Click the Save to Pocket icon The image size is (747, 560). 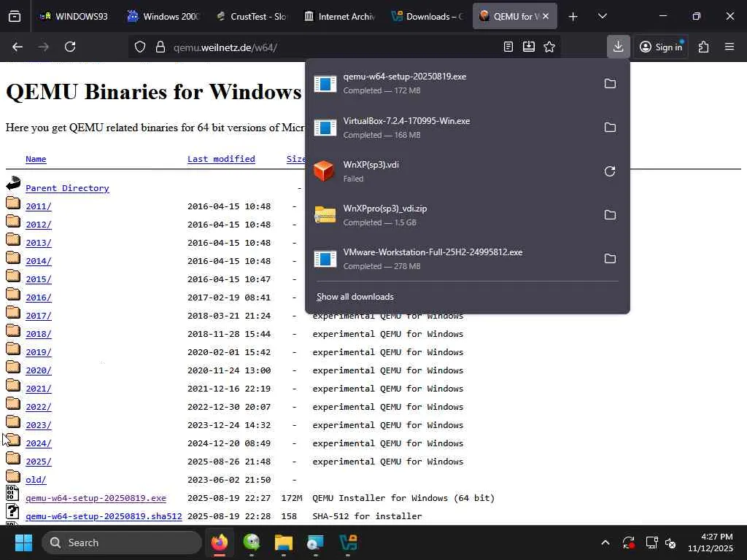529,47
